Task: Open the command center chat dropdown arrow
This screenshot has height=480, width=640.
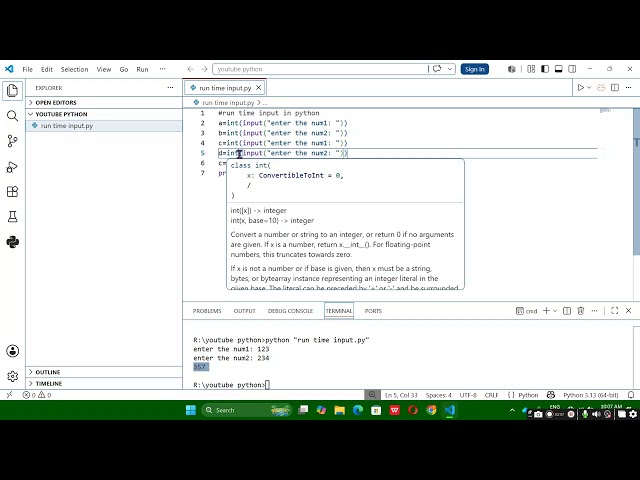Action: pyautogui.click(x=449, y=69)
